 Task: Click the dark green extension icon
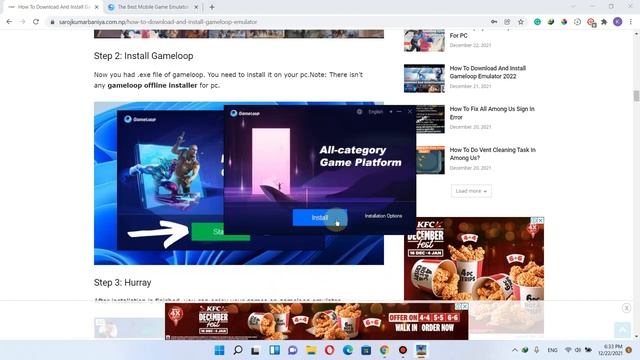tap(551, 22)
